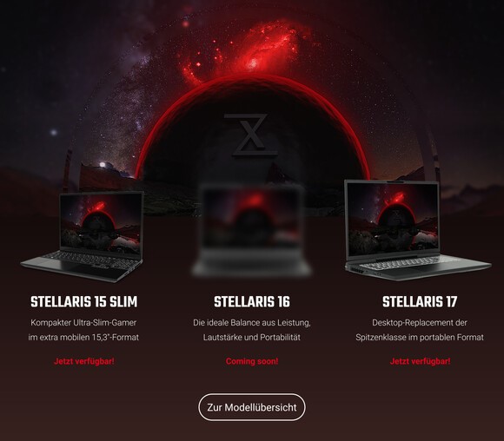504x441 pixels.
Task: Open the Stellaris 17 laptop image
Action: click(418, 230)
